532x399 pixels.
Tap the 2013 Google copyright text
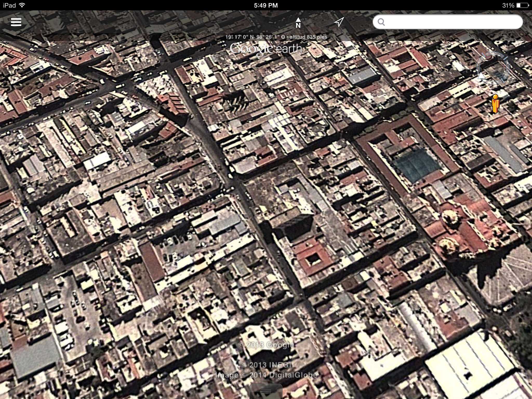[266, 345]
